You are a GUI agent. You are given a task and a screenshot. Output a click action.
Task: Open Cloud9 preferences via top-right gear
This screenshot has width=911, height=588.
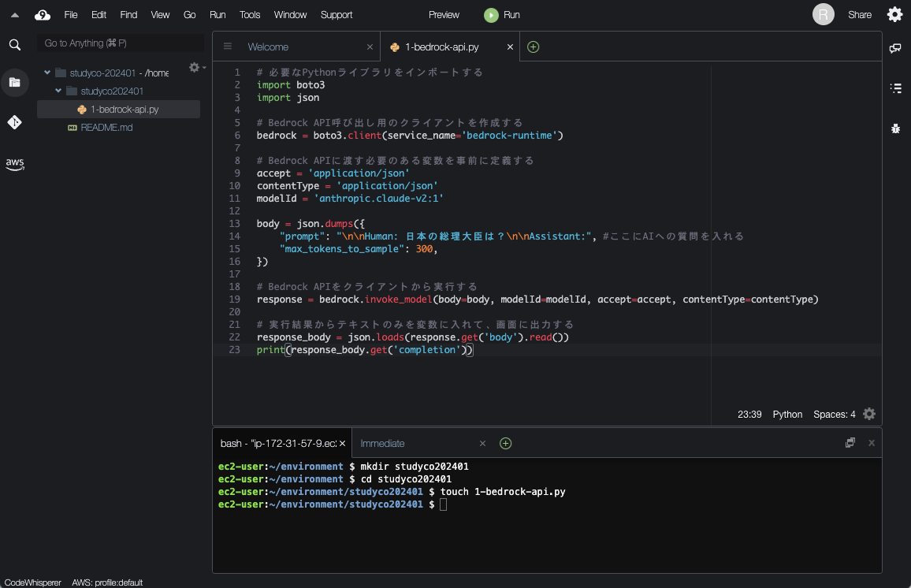[x=894, y=14]
